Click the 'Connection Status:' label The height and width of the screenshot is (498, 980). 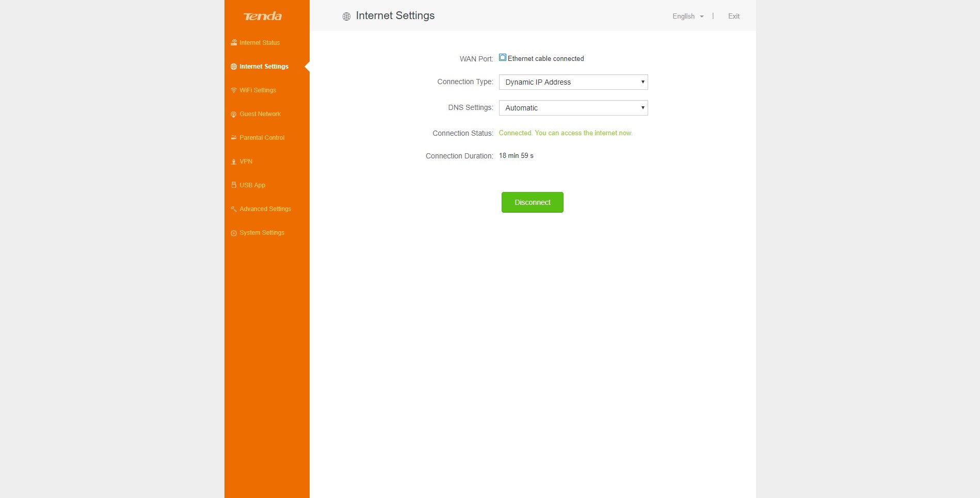click(x=463, y=133)
